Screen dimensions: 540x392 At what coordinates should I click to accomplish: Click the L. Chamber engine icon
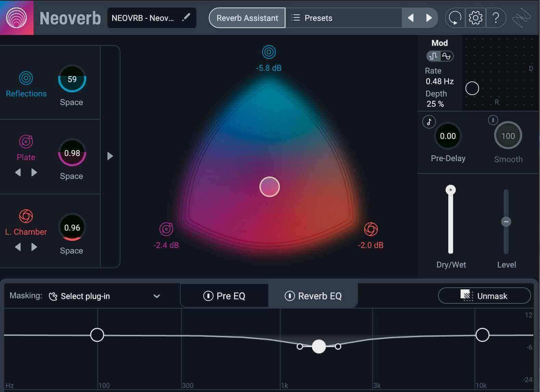point(26,216)
